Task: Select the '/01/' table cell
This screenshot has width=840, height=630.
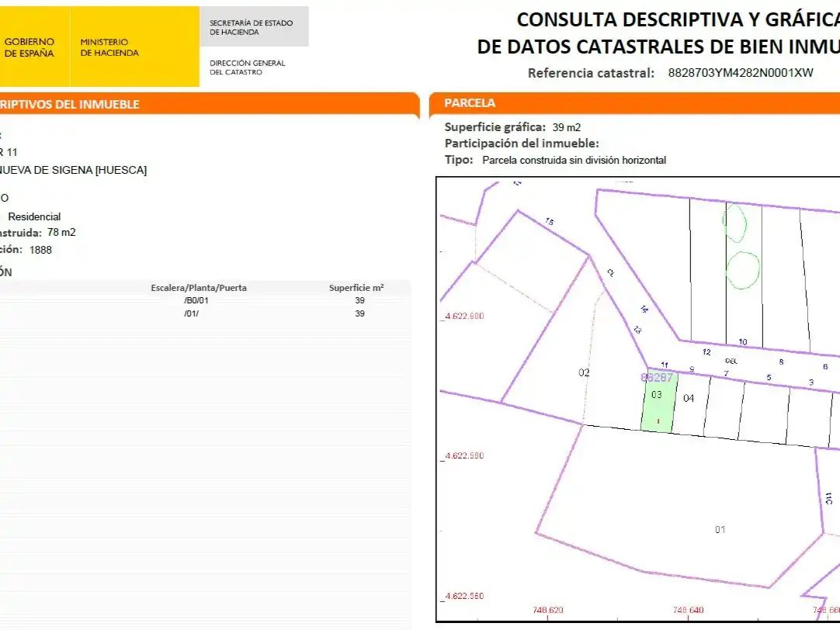Action: tap(191, 313)
